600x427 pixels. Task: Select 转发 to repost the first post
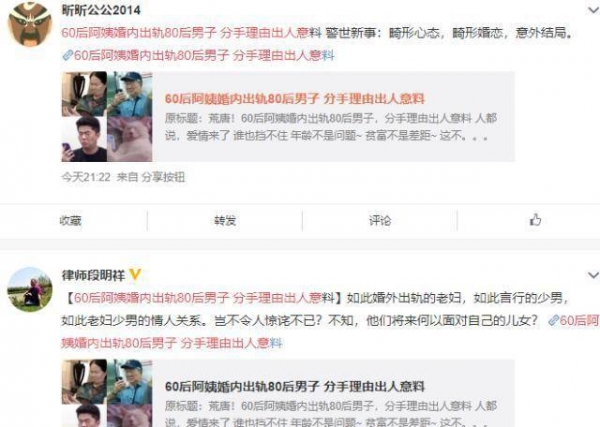point(225,221)
